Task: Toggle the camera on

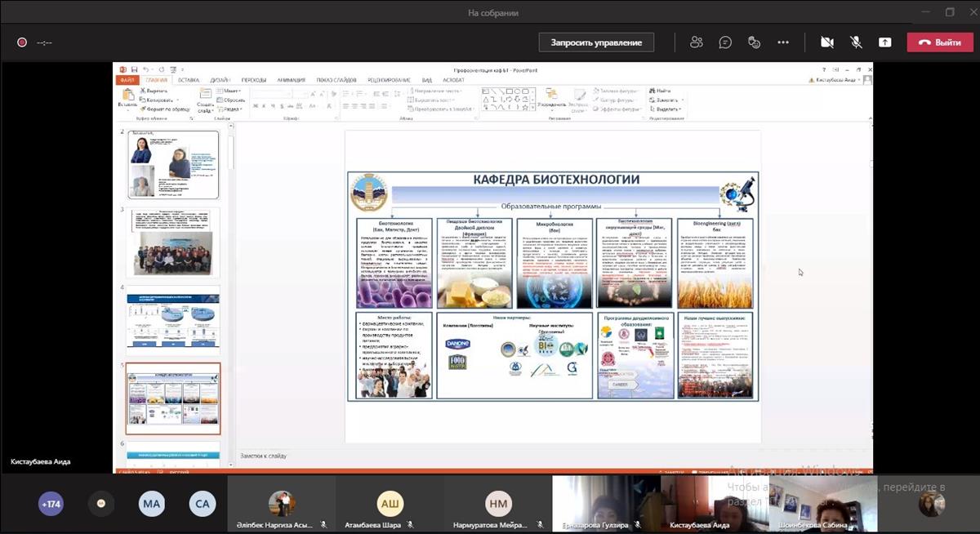Action: pos(826,42)
